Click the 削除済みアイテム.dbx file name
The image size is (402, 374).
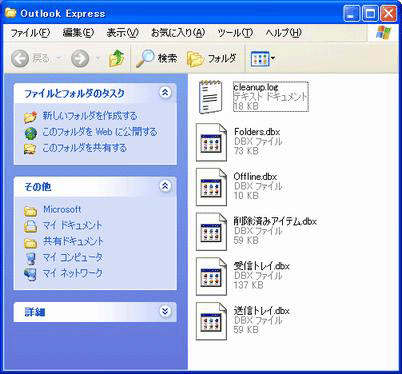(x=275, y=221)
